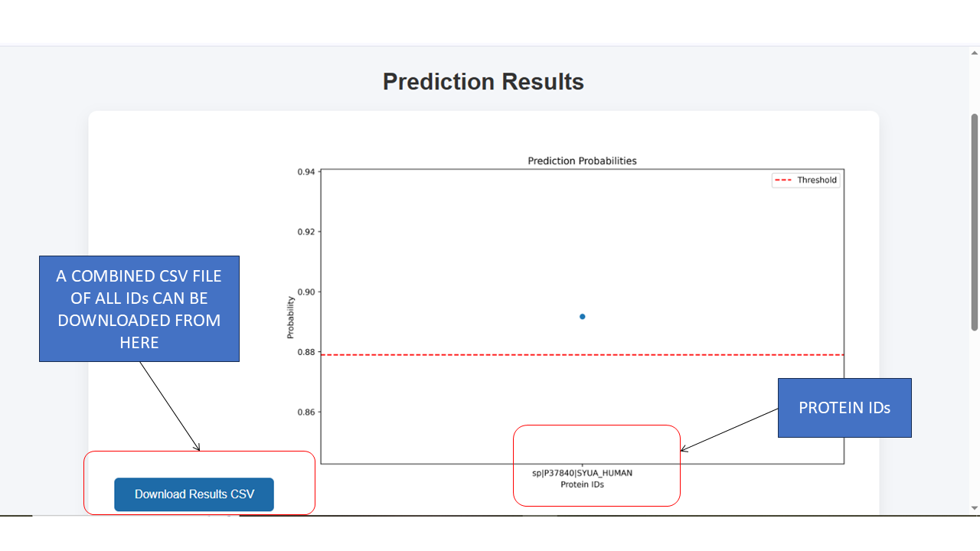Click the Prediction Results heading
This screenshot has height=551, width=980.
point(483,82)
